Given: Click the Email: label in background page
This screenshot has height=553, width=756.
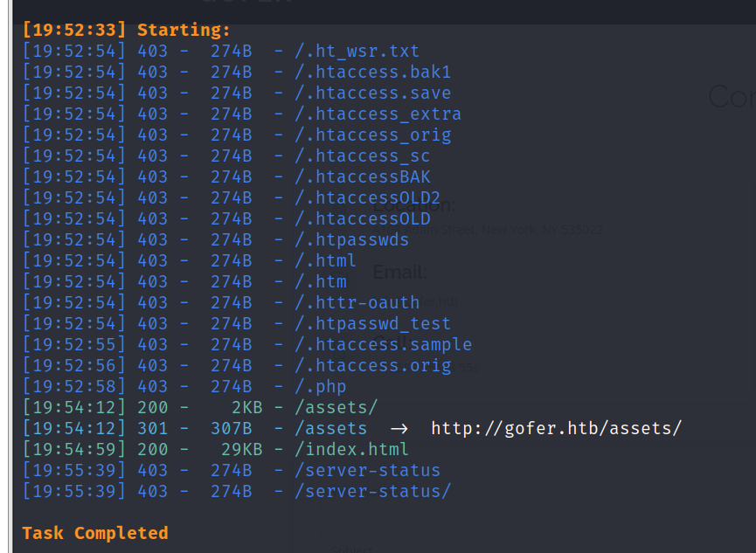Looking at the screenshot, I should tap(400, 273).
